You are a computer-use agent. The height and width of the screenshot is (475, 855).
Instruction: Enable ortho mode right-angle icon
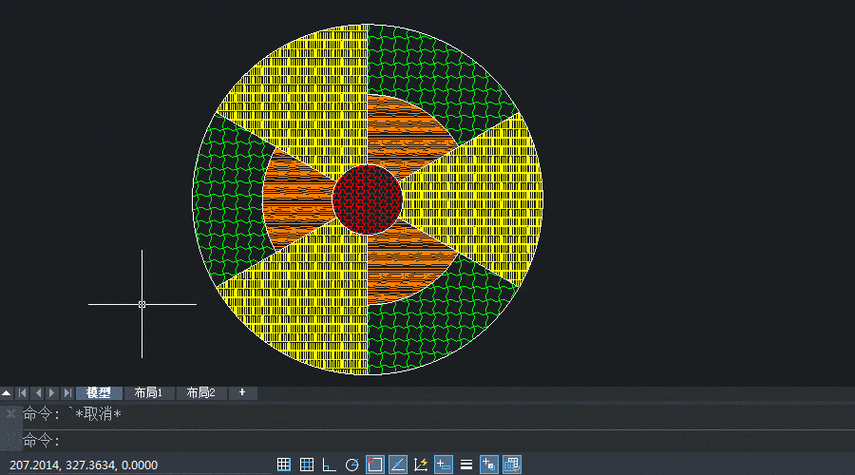click(329, 464)
